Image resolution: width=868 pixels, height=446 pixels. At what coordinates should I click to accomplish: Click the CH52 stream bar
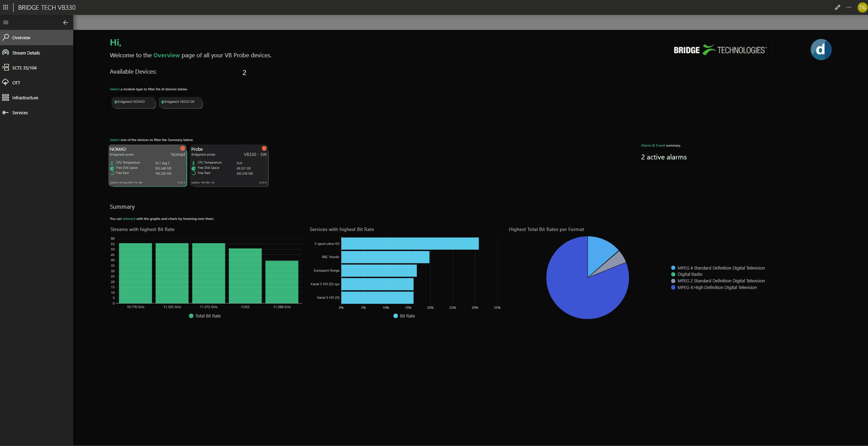(245, 276)
